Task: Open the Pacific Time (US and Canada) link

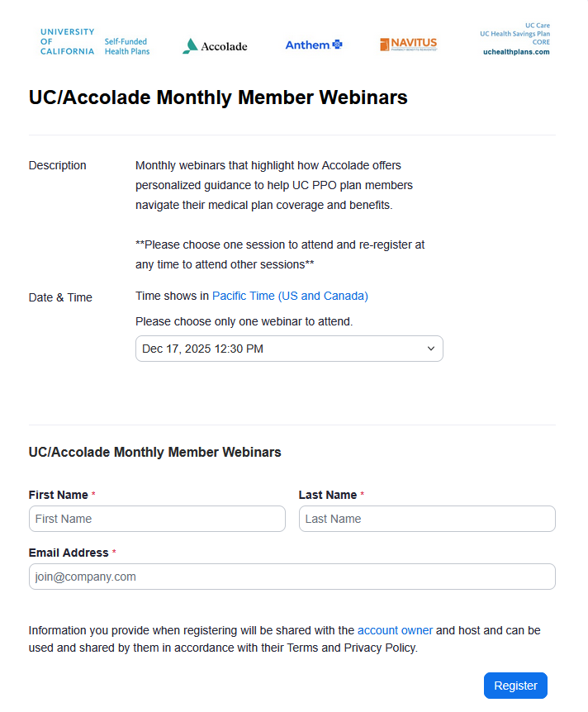Action: pos(290,296)
